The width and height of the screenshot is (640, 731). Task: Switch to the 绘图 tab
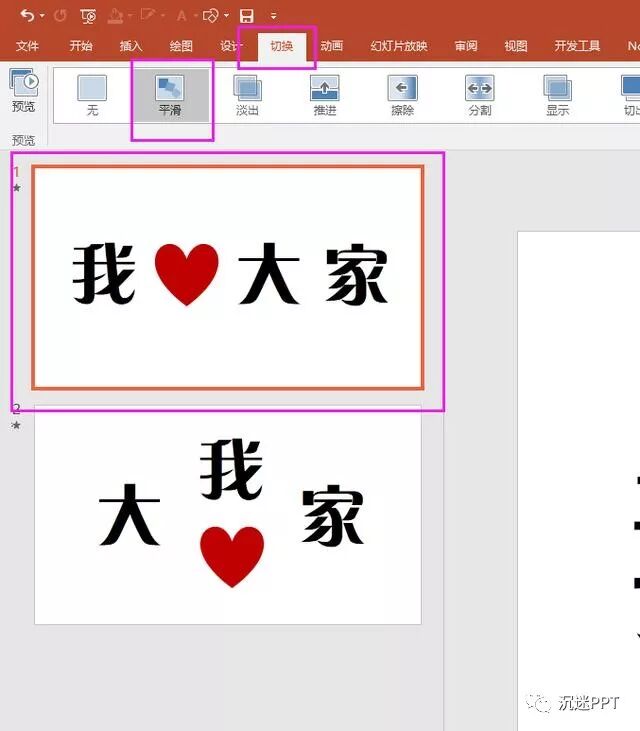[181, 46]
